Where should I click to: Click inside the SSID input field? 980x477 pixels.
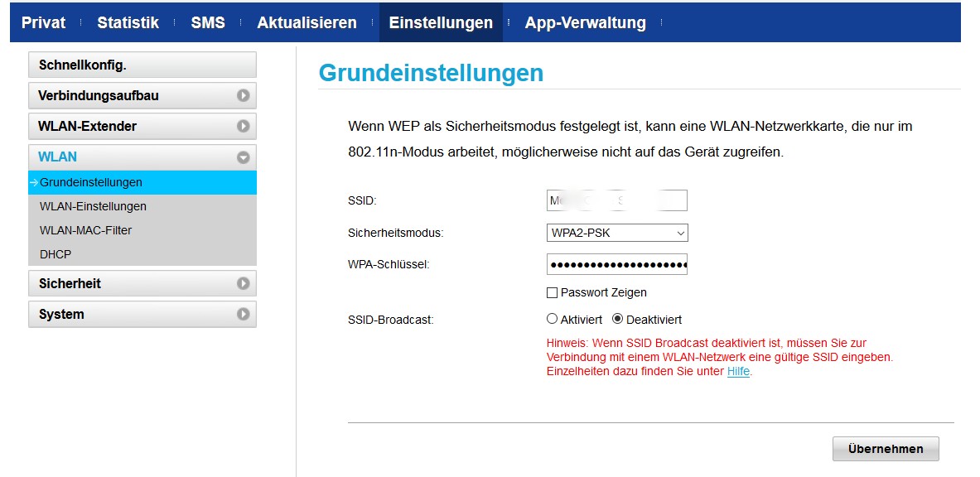pos(616,200)
